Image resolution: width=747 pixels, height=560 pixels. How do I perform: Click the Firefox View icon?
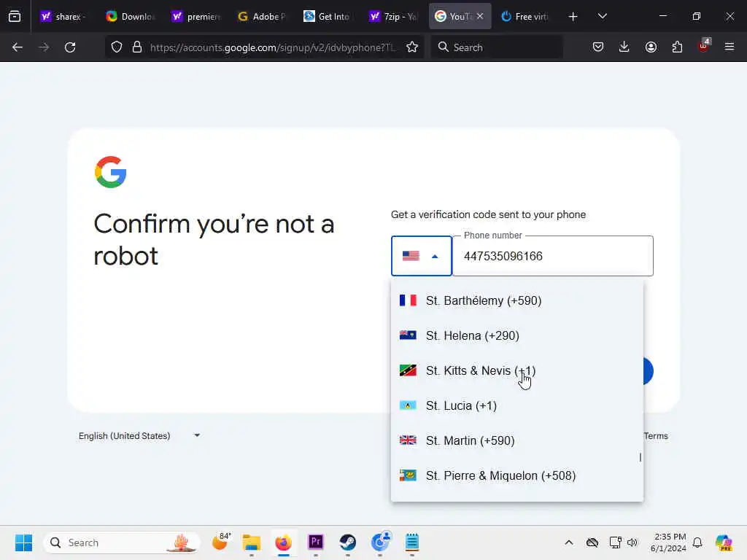tap(15, 16)
